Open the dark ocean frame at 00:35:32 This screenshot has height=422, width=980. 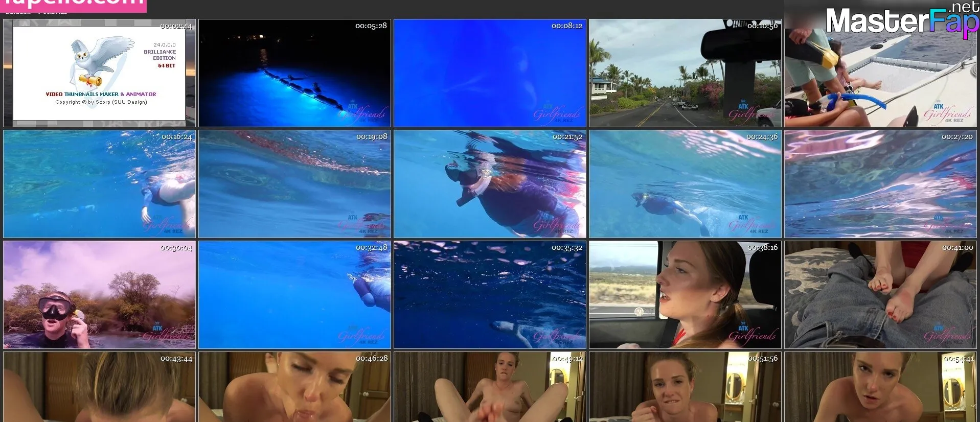[x=490, y=295]
